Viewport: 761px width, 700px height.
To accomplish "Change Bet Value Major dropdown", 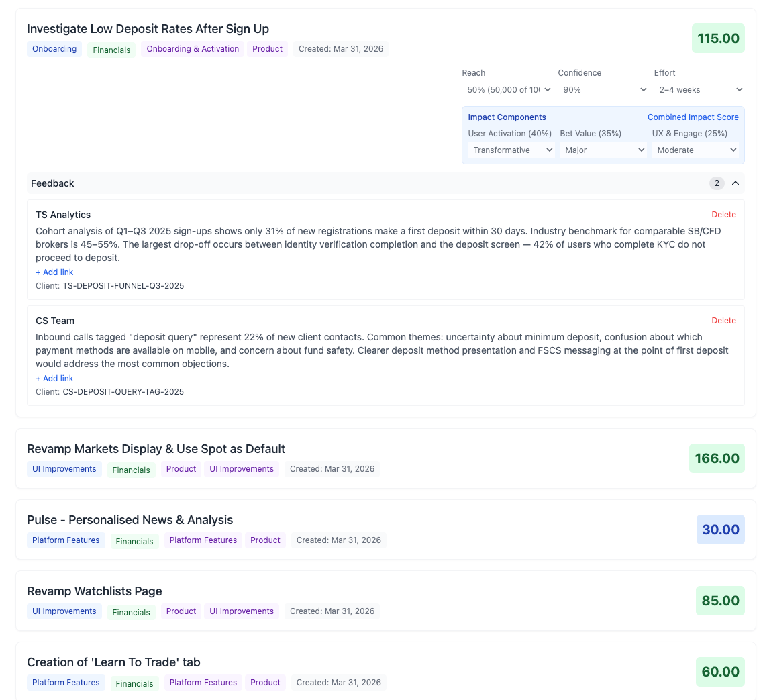I will pyautogui.click(x=603, y=150).
